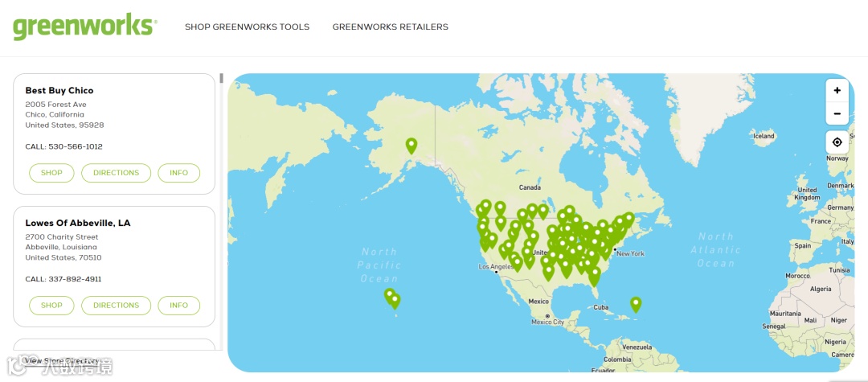Select the Alaska store pin

point(411,146)
